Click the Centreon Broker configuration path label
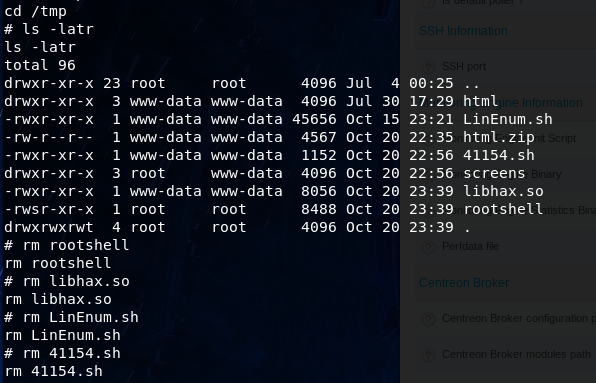 tap(519, 318)
